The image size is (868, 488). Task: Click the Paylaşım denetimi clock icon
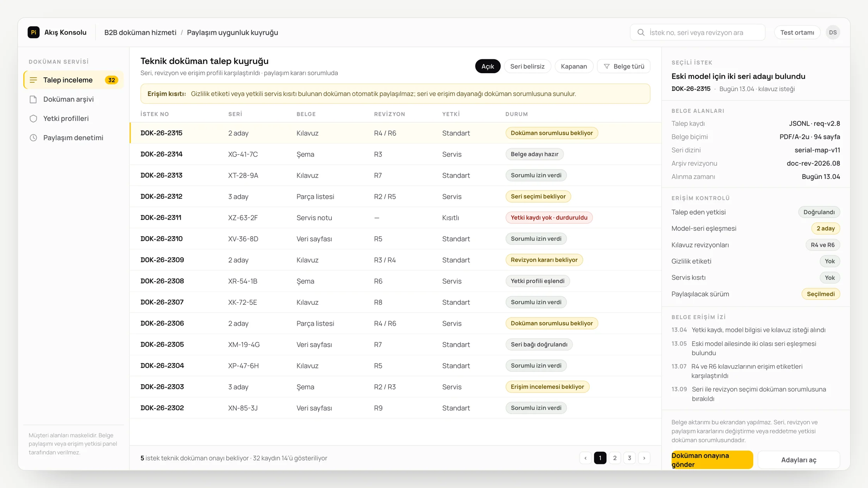(33, 138)
